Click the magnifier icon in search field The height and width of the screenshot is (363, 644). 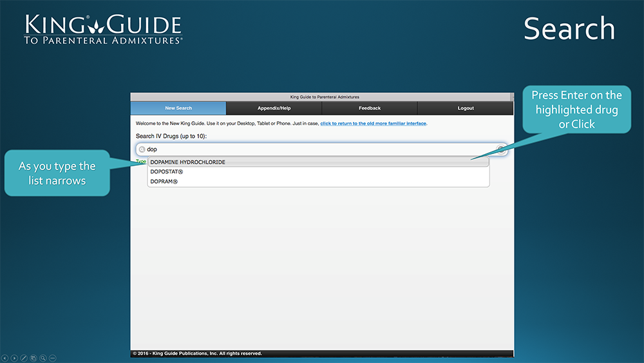tap(142, 149)
